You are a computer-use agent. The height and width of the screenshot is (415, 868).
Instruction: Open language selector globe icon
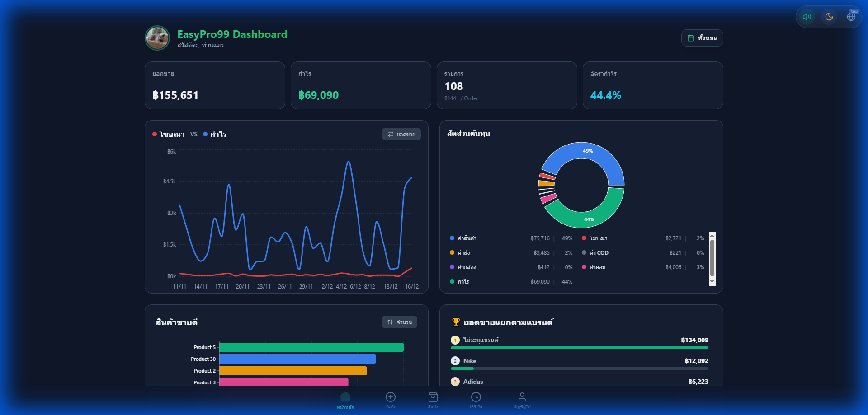851,17
